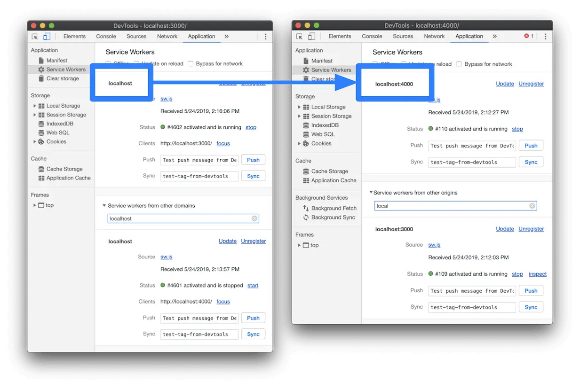Toggle device toolbar icon in localhost:3000 window

pyautogui.click(x=47, y=37)
